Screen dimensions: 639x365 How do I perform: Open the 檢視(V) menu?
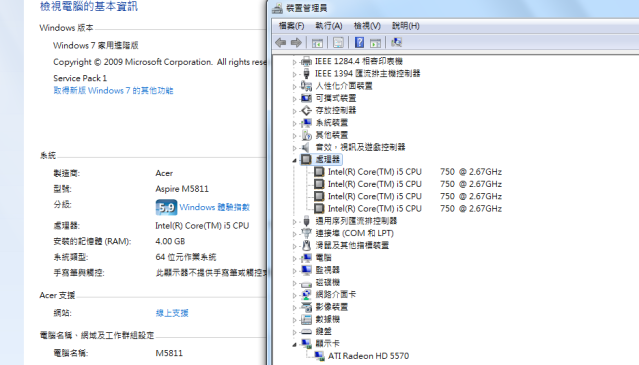pos(367,26)
